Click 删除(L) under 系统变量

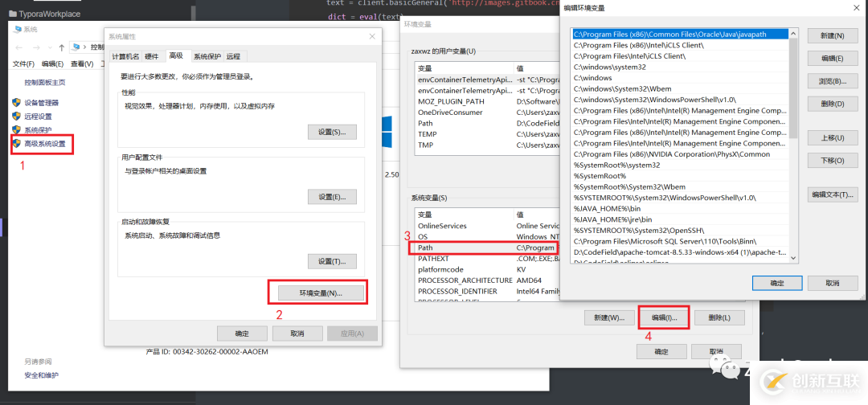point(719,318)
